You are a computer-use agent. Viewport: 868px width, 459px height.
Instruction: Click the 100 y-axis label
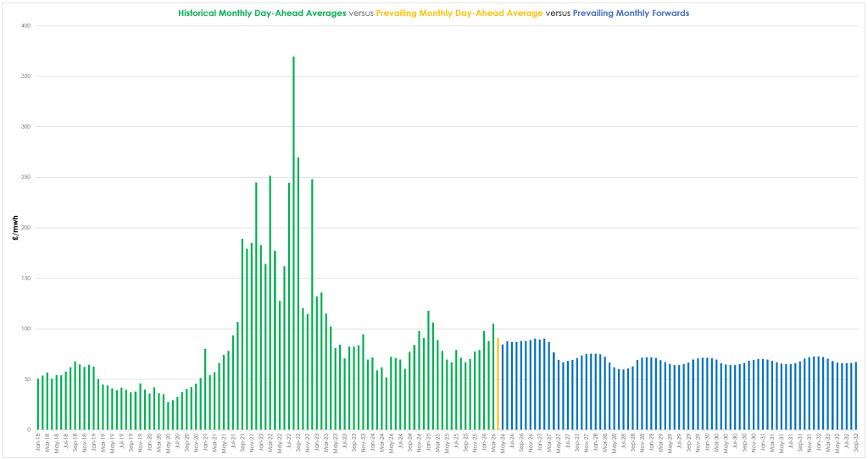tap(26, 329)
